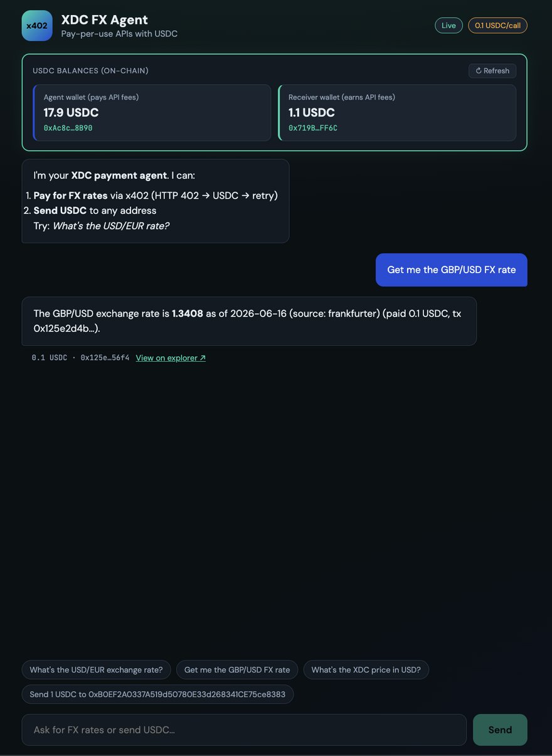Choose the XDC price in USD suggestion
552x756 pixels.
point(366,669)
